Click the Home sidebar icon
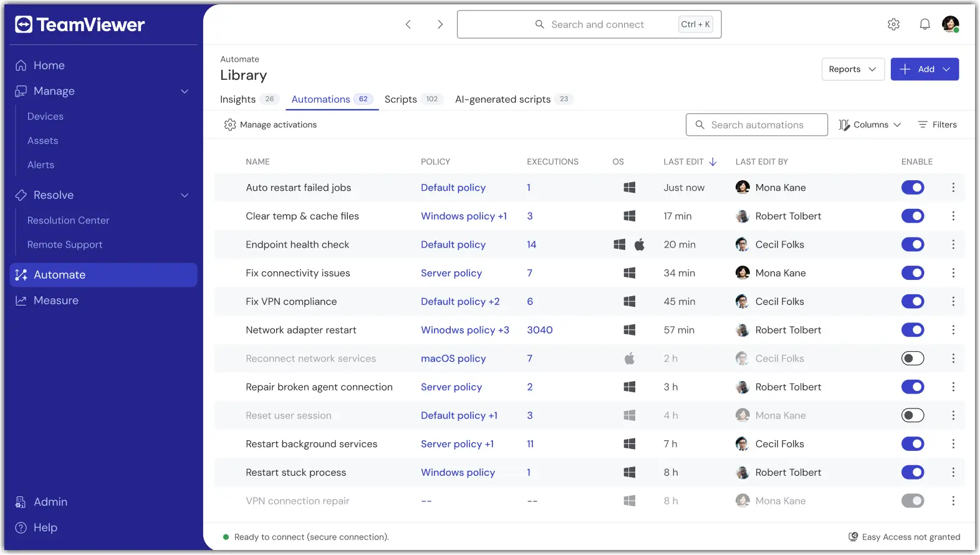980x555 pixels. [x=21, y=65]
